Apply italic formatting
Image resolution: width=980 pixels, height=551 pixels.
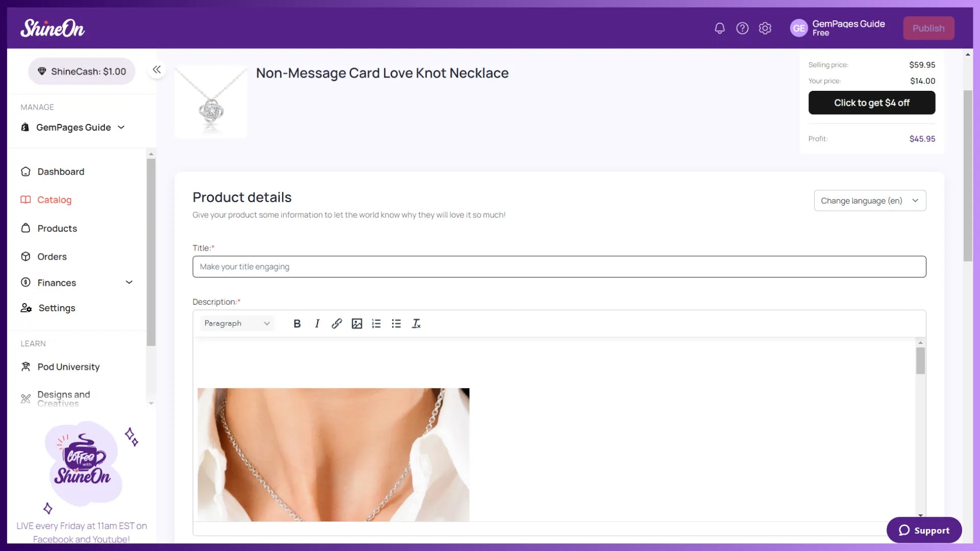click(x=316, y=323)
